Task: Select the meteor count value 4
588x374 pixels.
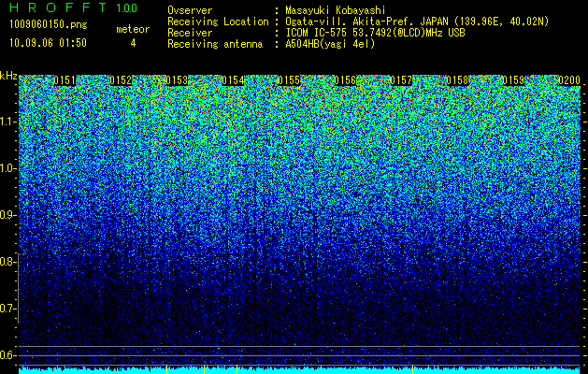Action: coord(133,43)
